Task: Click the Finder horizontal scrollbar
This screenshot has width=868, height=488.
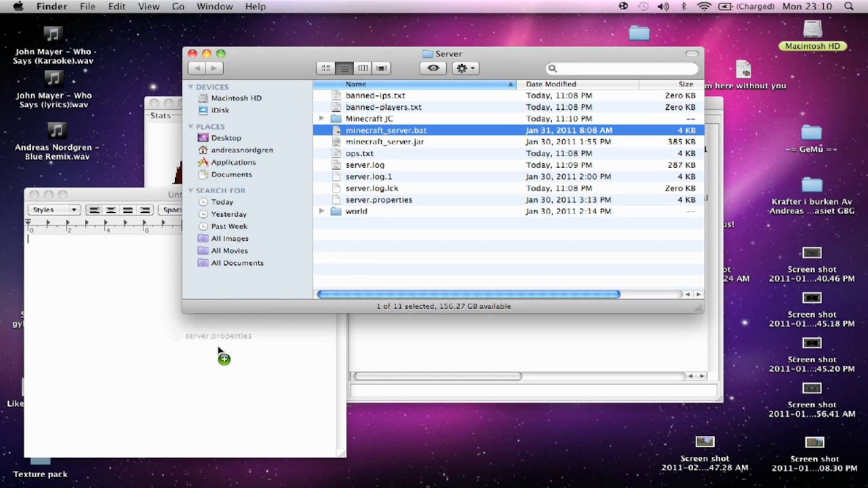Action: point(468,294)
